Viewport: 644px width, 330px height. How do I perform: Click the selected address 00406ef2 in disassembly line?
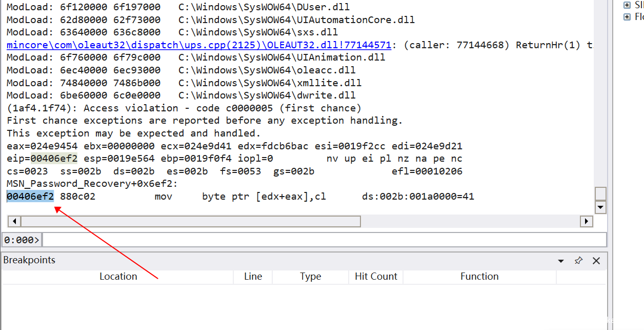(30, 196)
